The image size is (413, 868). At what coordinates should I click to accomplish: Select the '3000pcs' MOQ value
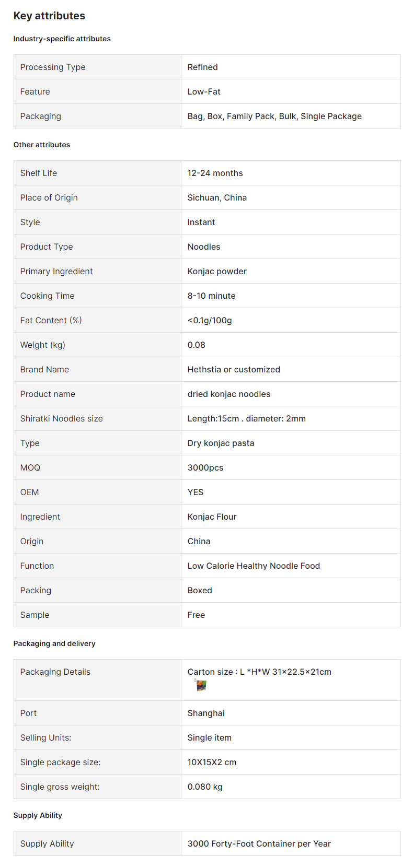point(205,467)
